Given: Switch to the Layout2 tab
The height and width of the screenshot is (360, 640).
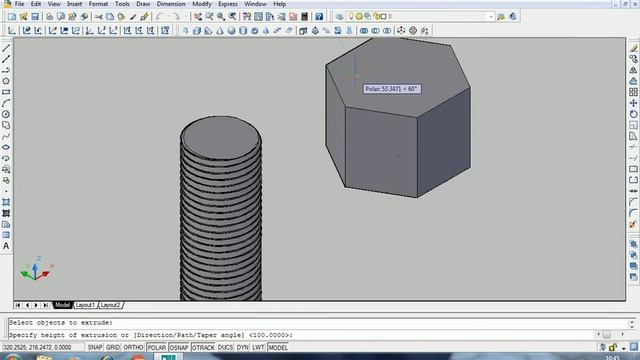Looking at the screenshot, I should (x=110, y=305).
